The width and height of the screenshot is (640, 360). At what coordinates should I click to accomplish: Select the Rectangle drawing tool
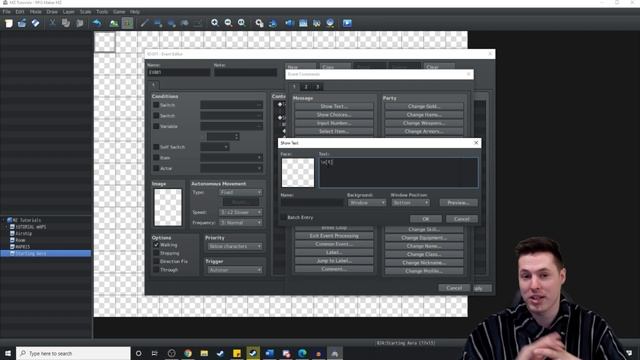[158, 23]
